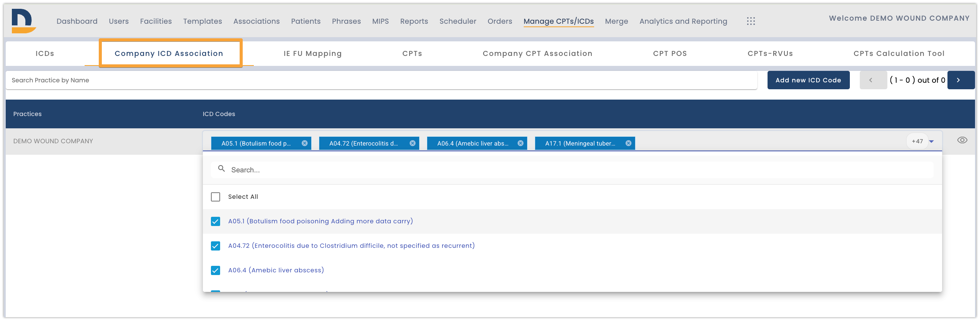This screenshot has width=980, height=321.
Task: Switch to Company ICD Association tab
Action: pos(169,54)
